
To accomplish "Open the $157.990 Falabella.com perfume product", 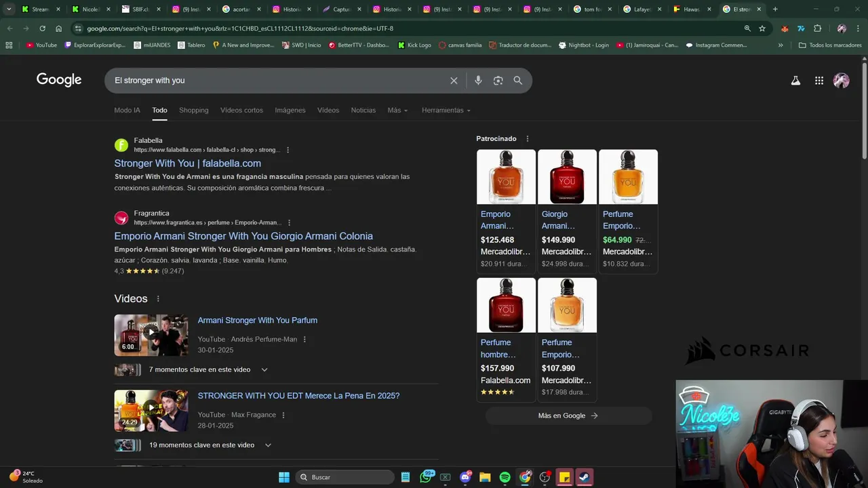I will (506, 339).
